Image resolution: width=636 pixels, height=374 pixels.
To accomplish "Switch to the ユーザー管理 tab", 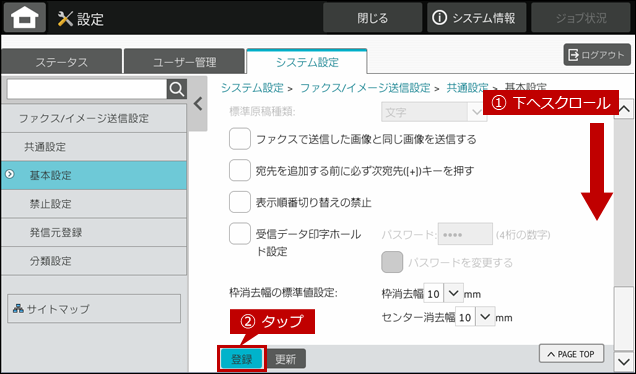I will point(184,62).
